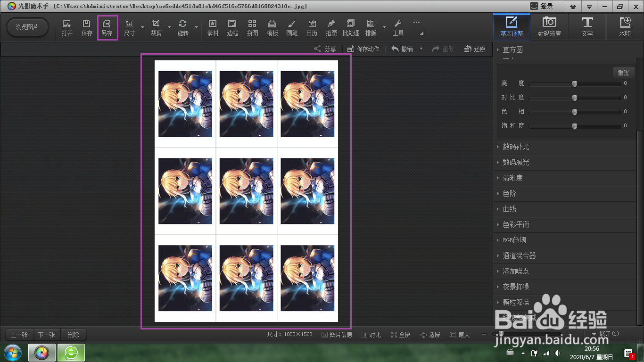Share the image with 分享

[325, 49]
